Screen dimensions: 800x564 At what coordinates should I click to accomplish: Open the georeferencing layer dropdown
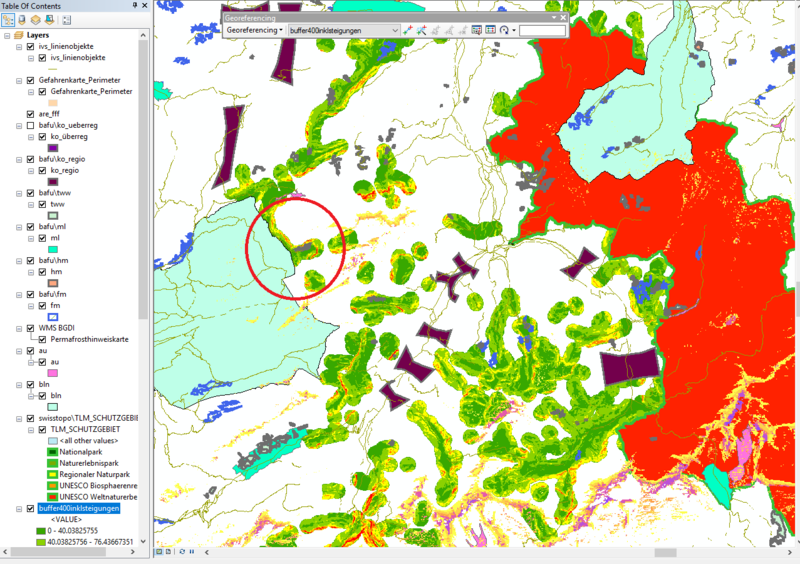coord(395,30)
